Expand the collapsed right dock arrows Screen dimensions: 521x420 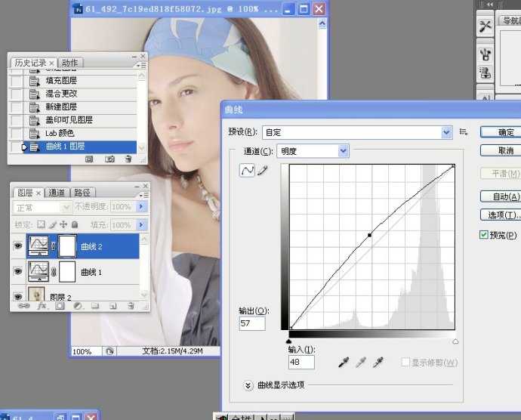pyautogui.click(x=491, y=5)
